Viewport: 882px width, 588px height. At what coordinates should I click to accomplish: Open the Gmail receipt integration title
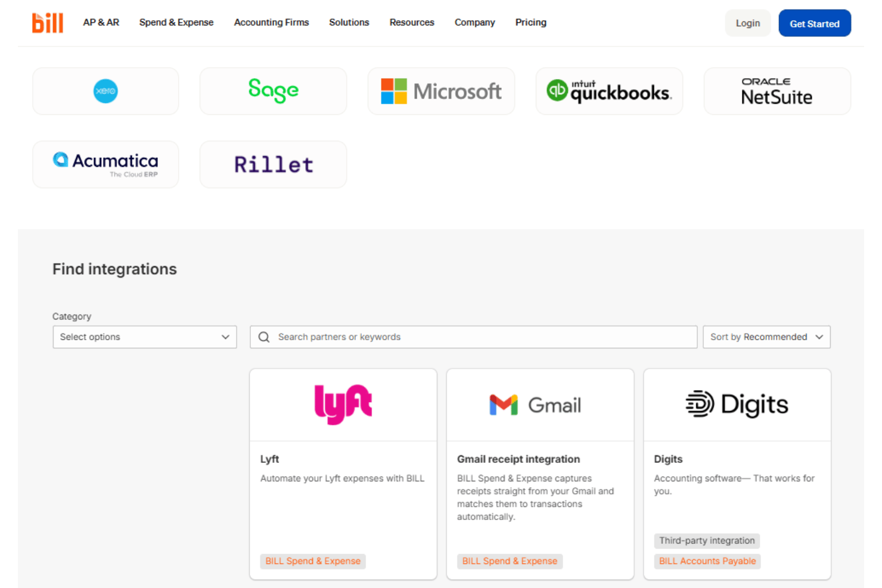(x=518, y=459)
